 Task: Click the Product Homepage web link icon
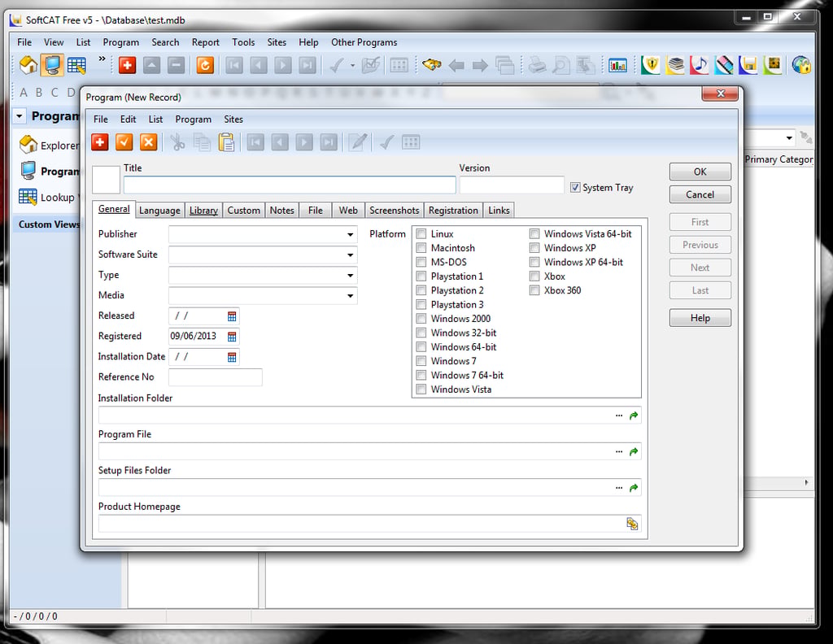(632, 524)
